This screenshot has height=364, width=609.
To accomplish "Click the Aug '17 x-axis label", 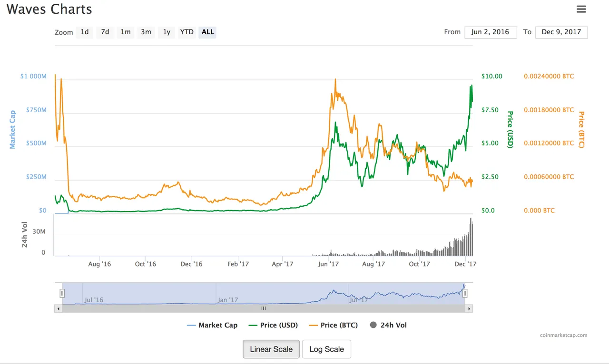I will pos(374,264).
